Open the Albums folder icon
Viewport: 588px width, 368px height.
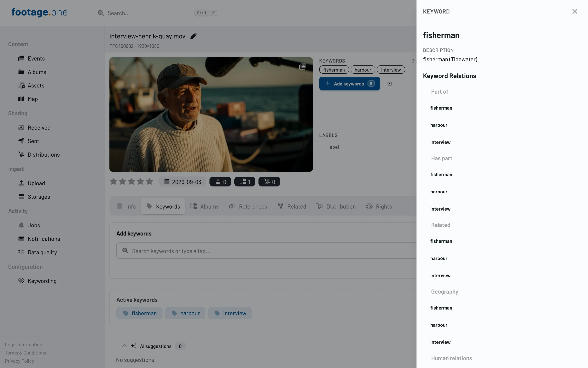[x=21, y=72]
